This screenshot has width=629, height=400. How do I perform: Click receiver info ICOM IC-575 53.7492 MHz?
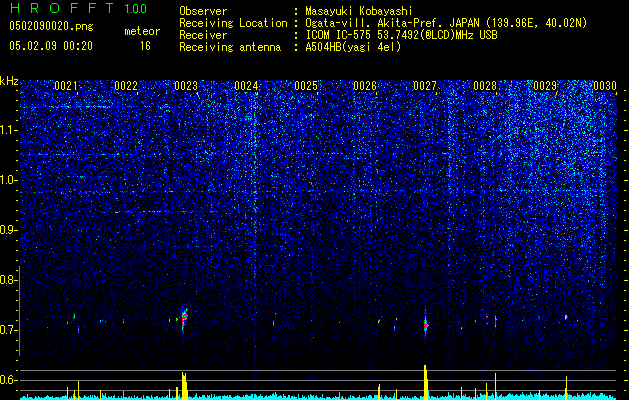[401, 35]
